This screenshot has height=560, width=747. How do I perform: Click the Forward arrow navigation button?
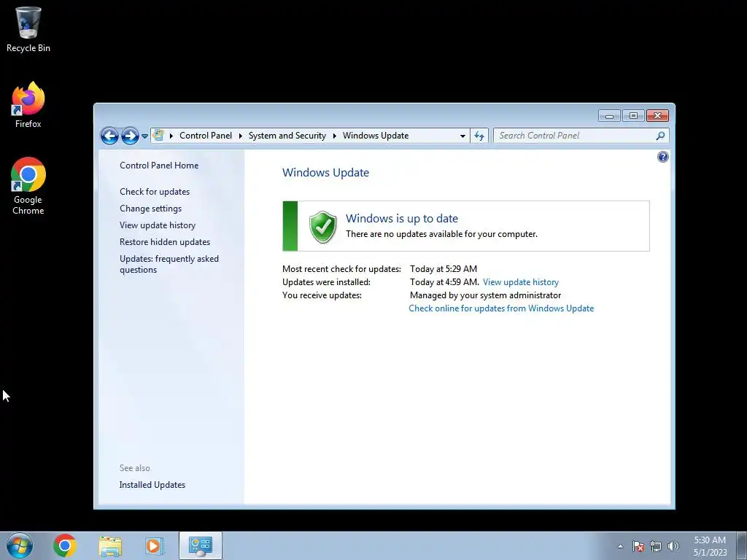tap(130, 136)
